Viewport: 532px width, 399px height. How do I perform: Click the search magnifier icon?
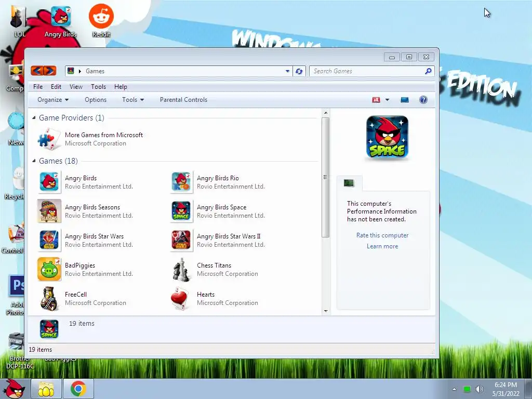[428, 71]
